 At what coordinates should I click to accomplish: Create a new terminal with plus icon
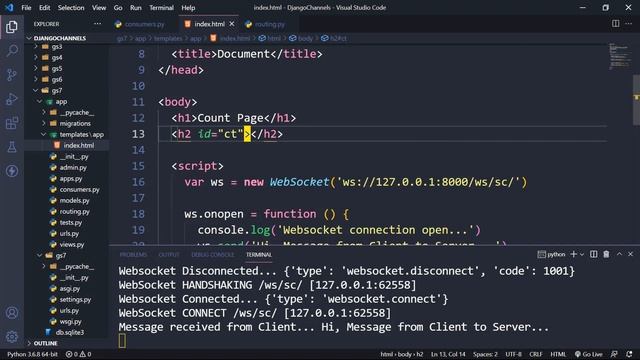point(573,254)
